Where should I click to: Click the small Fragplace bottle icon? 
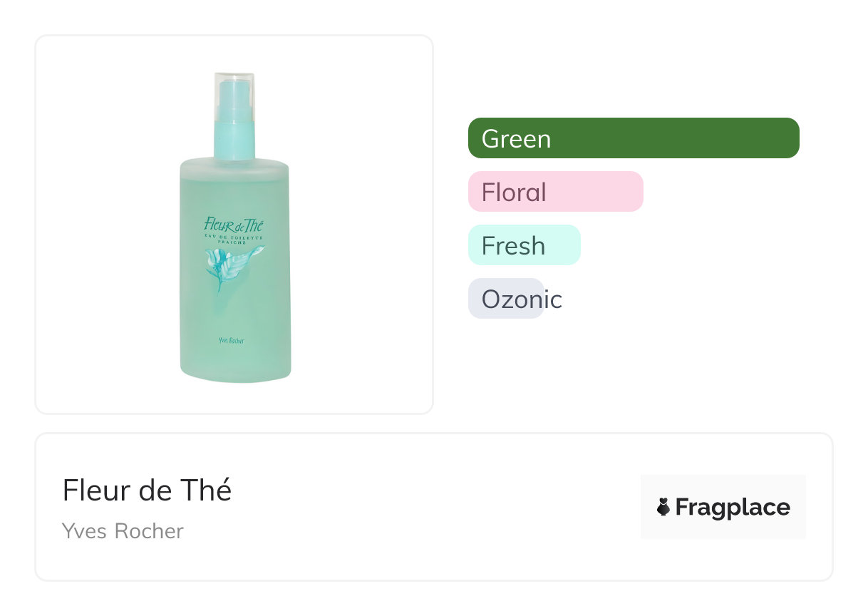pos(663,508)
